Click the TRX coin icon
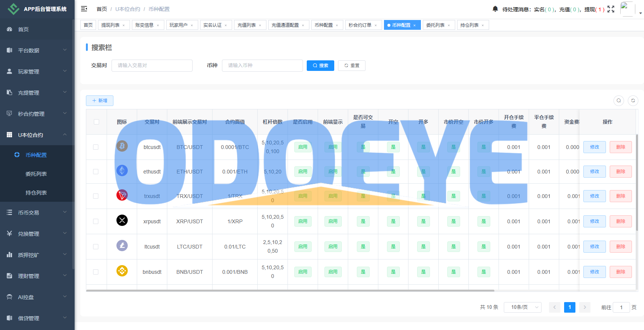This screenshot has height=330, width=644. pyautogui.click(x=122, y=195)
